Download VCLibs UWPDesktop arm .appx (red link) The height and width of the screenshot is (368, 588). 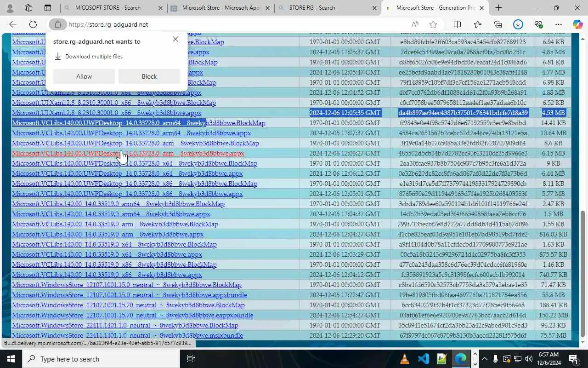(x=128, y=153)
